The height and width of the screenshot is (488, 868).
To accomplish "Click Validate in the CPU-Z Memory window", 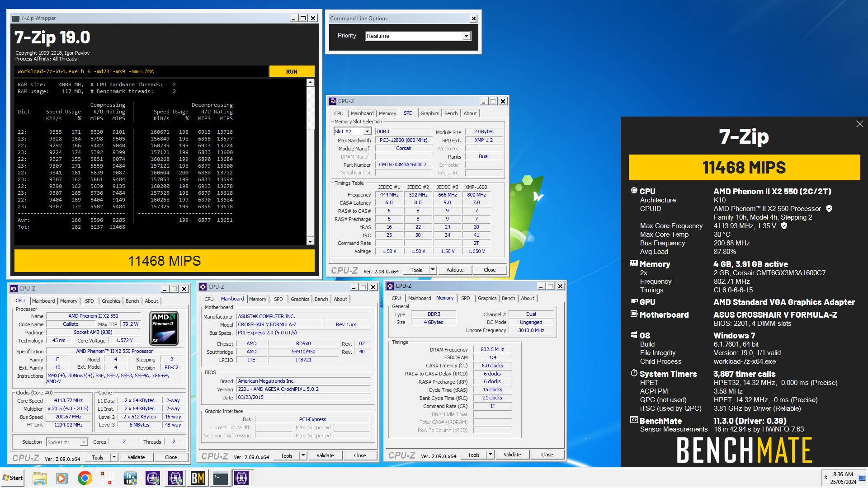I will point(512,455).
